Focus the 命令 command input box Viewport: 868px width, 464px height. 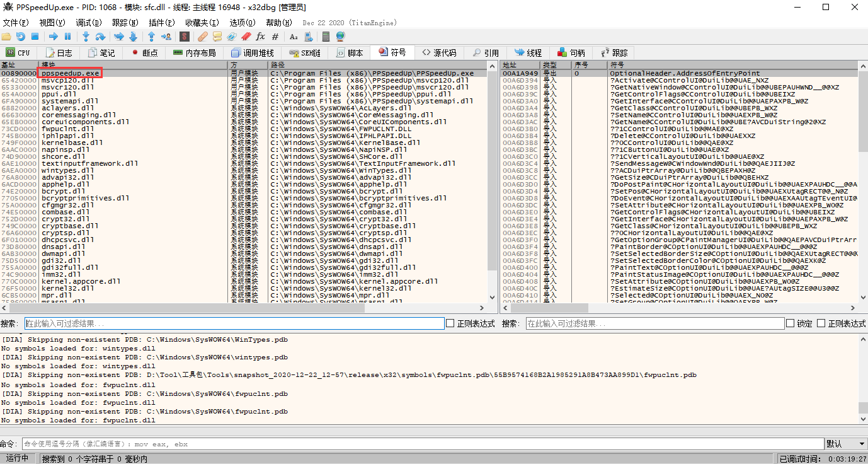[x=423, y=444]
